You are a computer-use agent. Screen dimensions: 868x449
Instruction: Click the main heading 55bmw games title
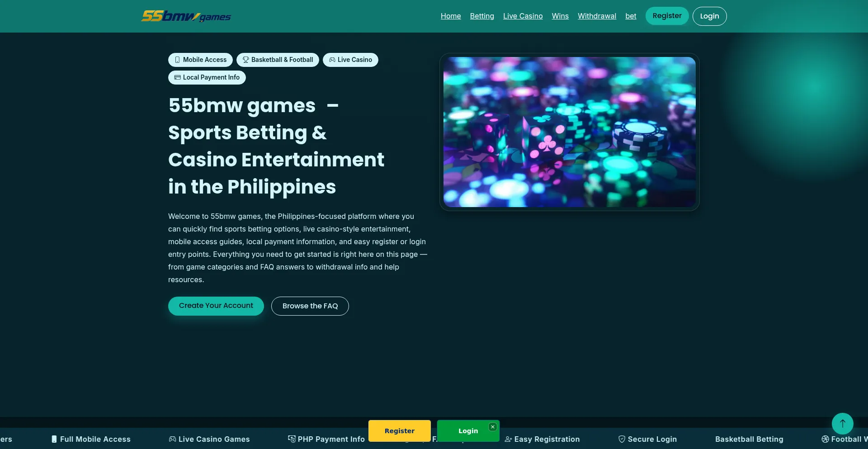pyautogui.click(x=276, y=146)
